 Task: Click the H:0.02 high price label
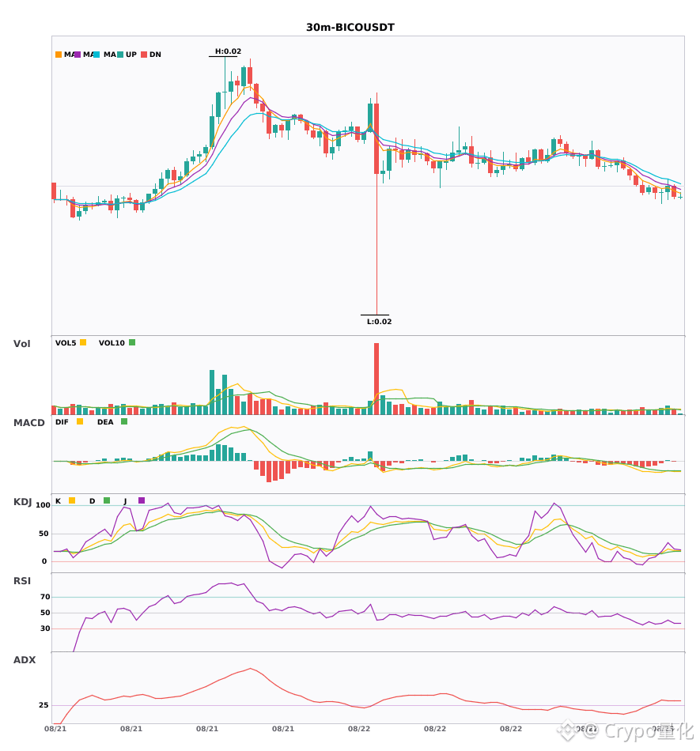228,51
